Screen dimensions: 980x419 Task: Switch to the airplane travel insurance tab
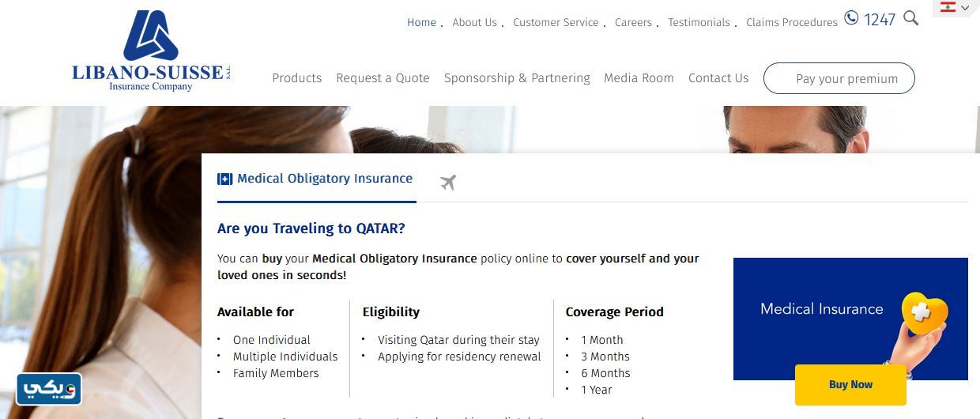pos(448,183)
